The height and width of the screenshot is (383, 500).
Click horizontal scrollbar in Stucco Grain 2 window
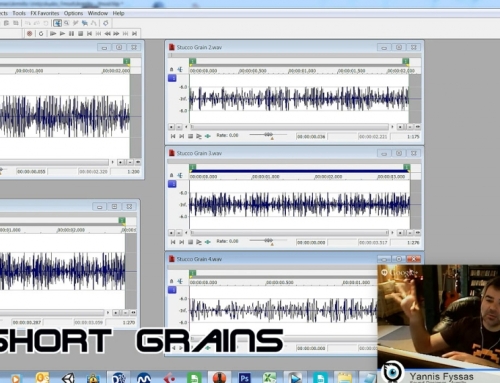click(x=289, y=127)
